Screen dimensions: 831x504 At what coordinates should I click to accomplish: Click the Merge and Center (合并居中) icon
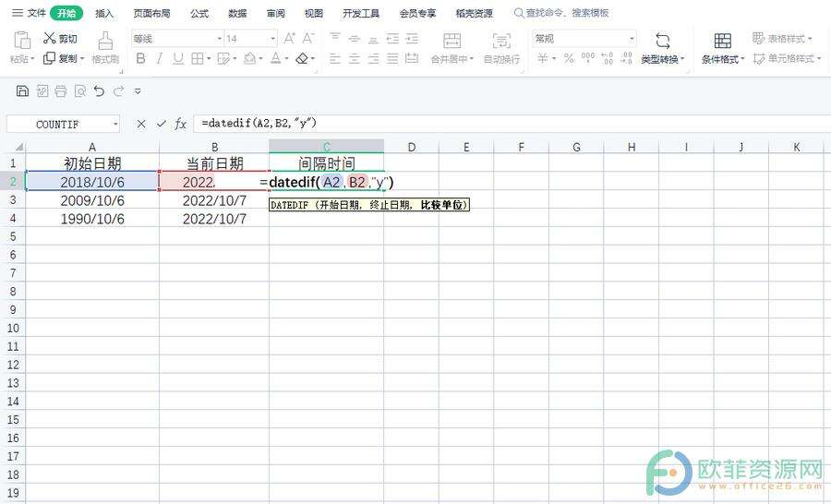452,41
